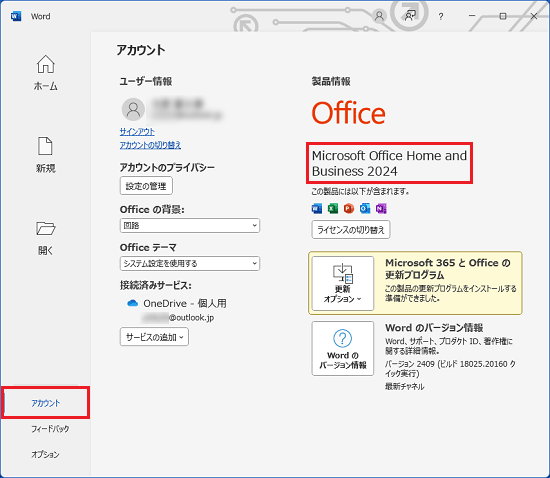Click the Word logo in title bar
This screenshot has height=478, width=550.
tap(16, 16)
